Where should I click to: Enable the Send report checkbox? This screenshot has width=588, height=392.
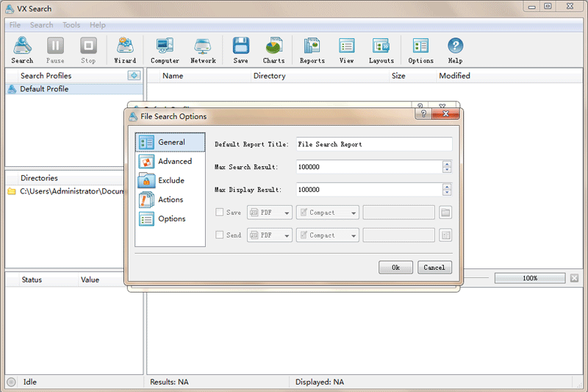(220, 235)
